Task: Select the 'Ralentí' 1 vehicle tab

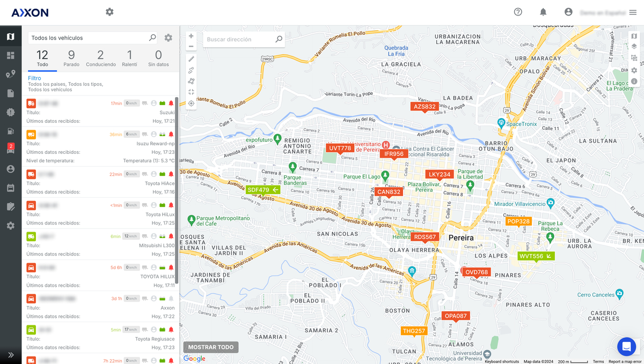Action: 129,58
